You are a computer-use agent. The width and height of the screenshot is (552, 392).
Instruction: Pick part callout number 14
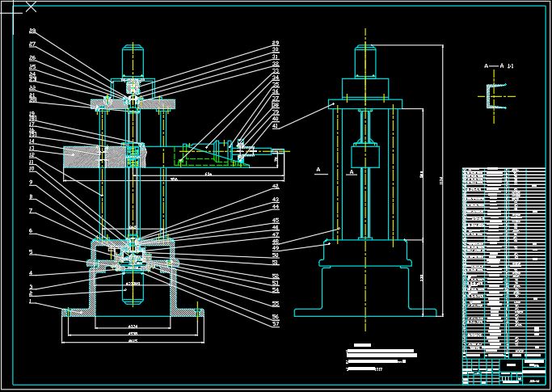pyautogui.click(x=32, y=141)
